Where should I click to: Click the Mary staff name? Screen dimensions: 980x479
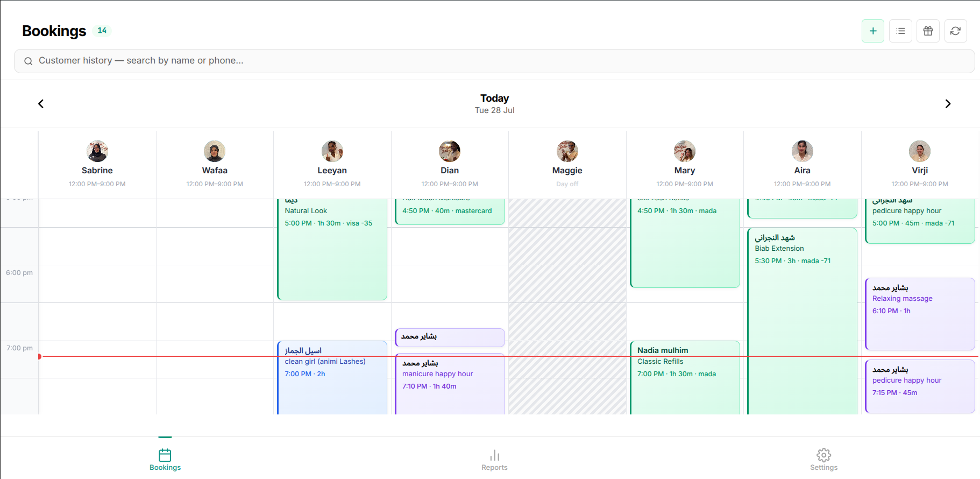pos(685,171)
